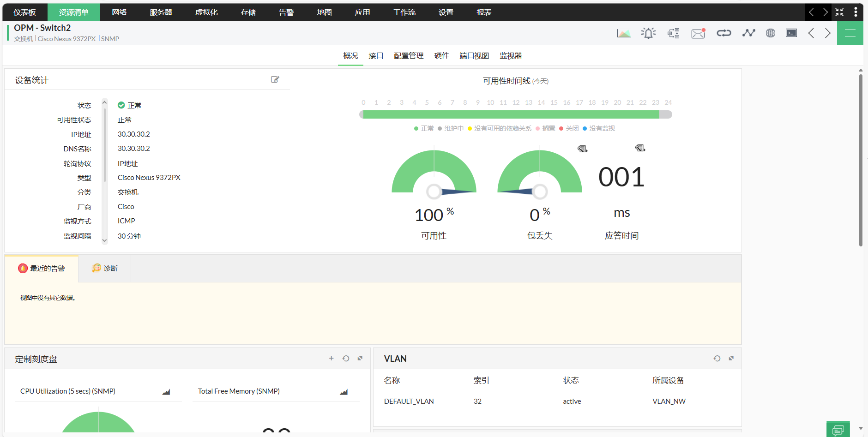Open the device graphs chart icon
This screenshot has height=437, width=868.
point(624,33)
